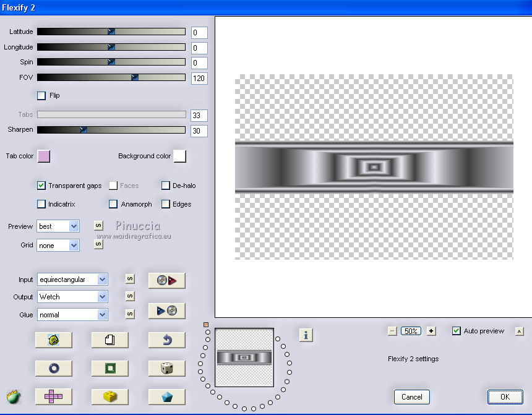The height and width of the screenshot is (415, 532).
Task: Click the blue ring torus icon button
Action: point(54,368)
